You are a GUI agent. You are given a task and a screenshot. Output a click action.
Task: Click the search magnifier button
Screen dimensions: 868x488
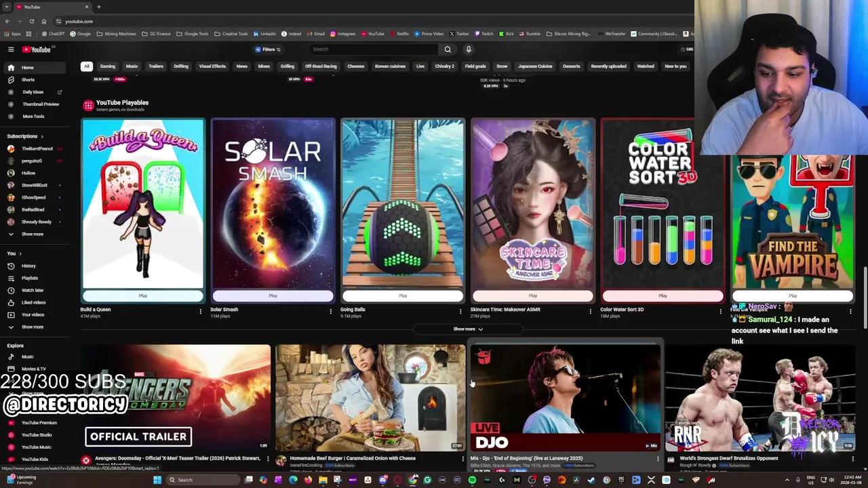[448, 49]
